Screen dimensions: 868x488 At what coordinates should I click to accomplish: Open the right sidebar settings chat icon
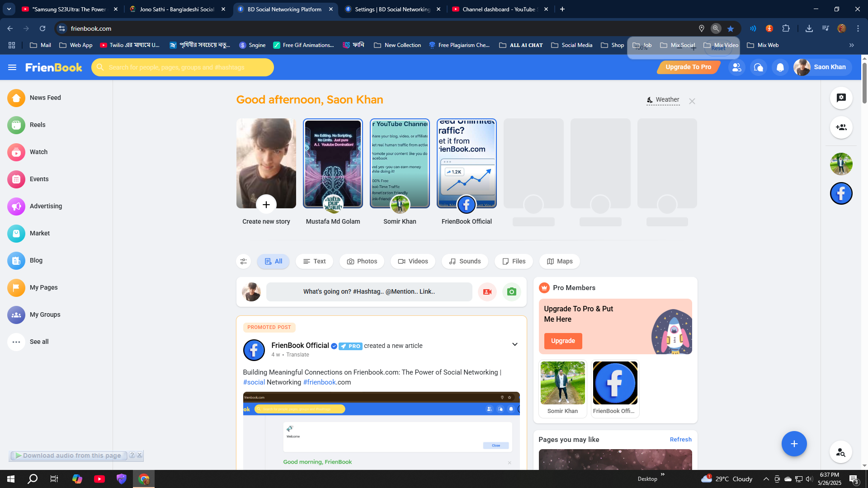[x=841, y=98]
